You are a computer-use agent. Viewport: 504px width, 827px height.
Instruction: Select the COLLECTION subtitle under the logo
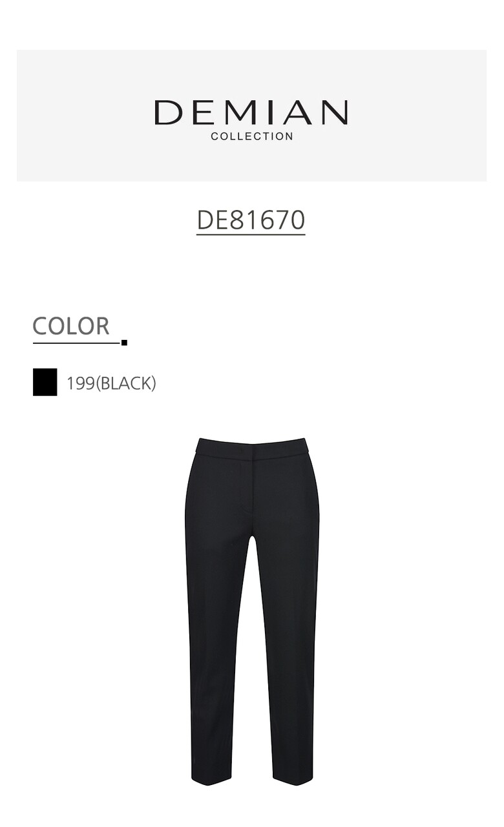pyautogui.click(x=251, y=136)
